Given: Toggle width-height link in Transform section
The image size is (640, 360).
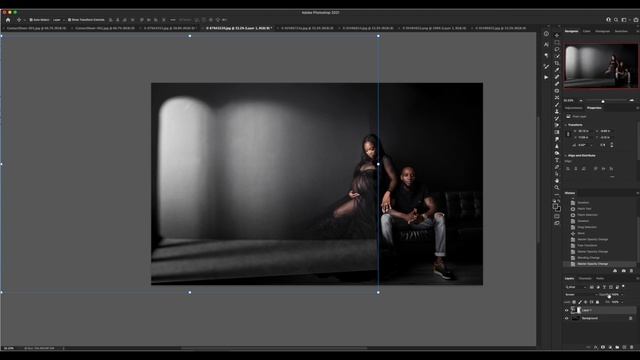Looking at the screenshot, I should 568,134.
